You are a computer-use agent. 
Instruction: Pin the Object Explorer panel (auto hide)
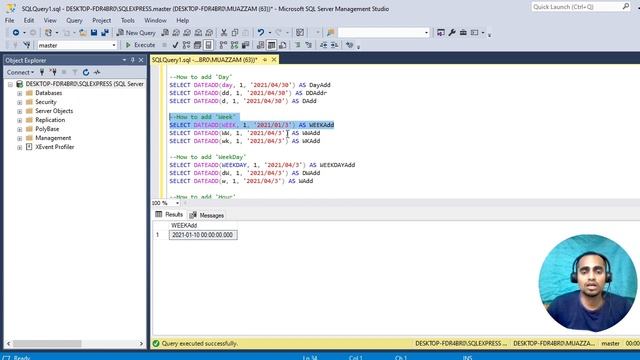(133, 60)
